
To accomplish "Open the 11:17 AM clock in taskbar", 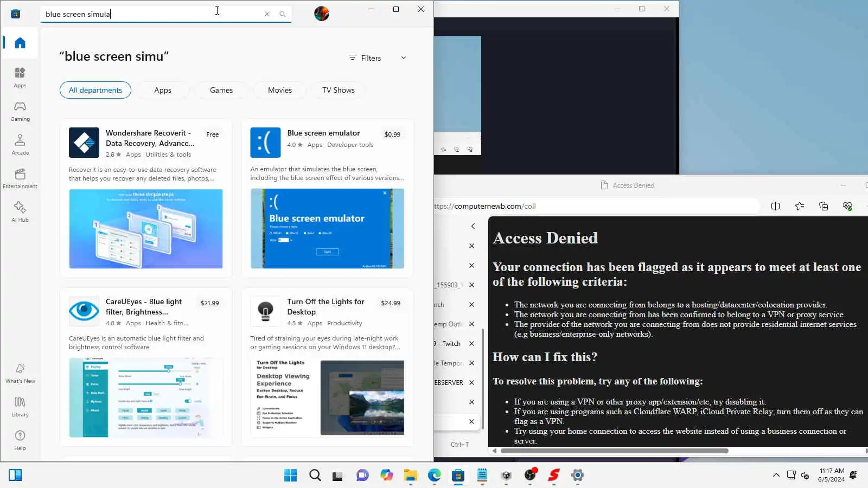I will tap(832, 475).
